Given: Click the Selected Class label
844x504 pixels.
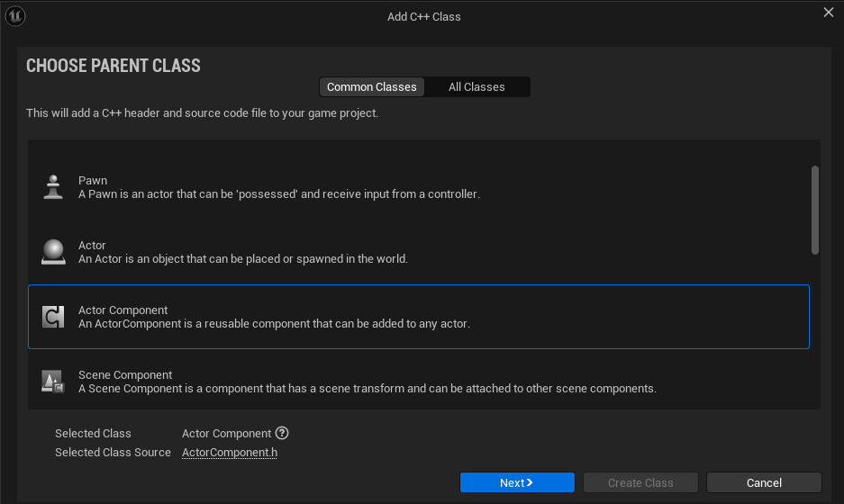Looking at the screenshot, I should 93,433.
